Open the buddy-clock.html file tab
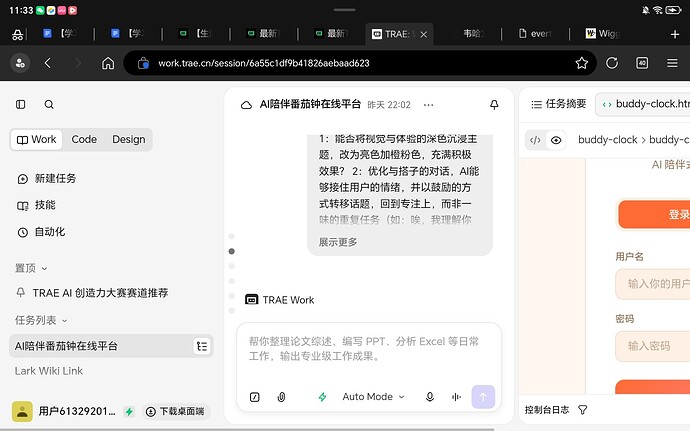The height and width of the screenshot is (431, 690). point(645,104)
